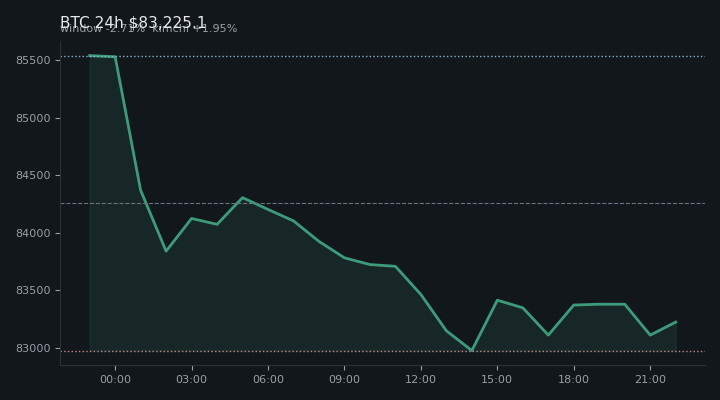Viewport: 720px width, 400px height.
Task: Click the 84500 y-axis label
Action: 33,176
